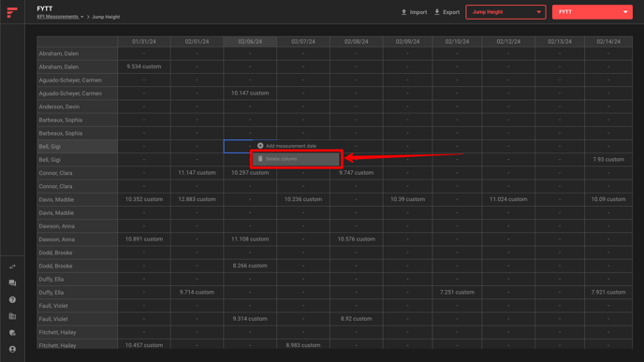Open the help question mark icon

pyautogui.click(x=12, y=299)
